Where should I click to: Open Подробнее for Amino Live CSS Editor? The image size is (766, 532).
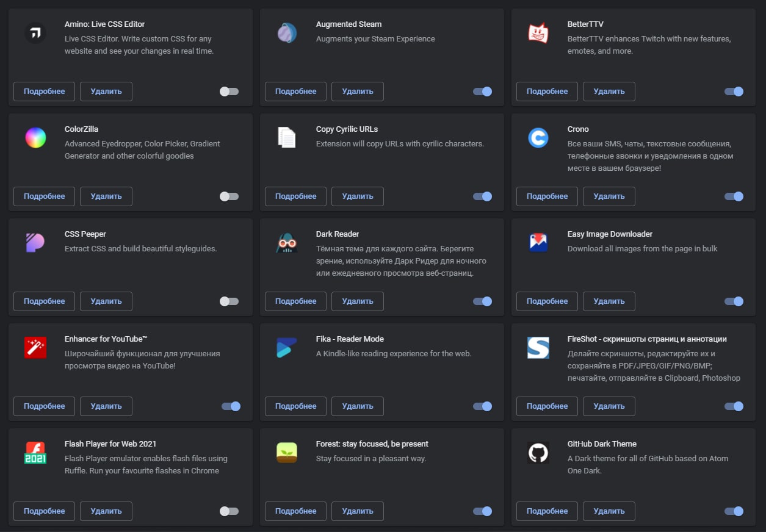pyautogui.click(x=44, y=92)
